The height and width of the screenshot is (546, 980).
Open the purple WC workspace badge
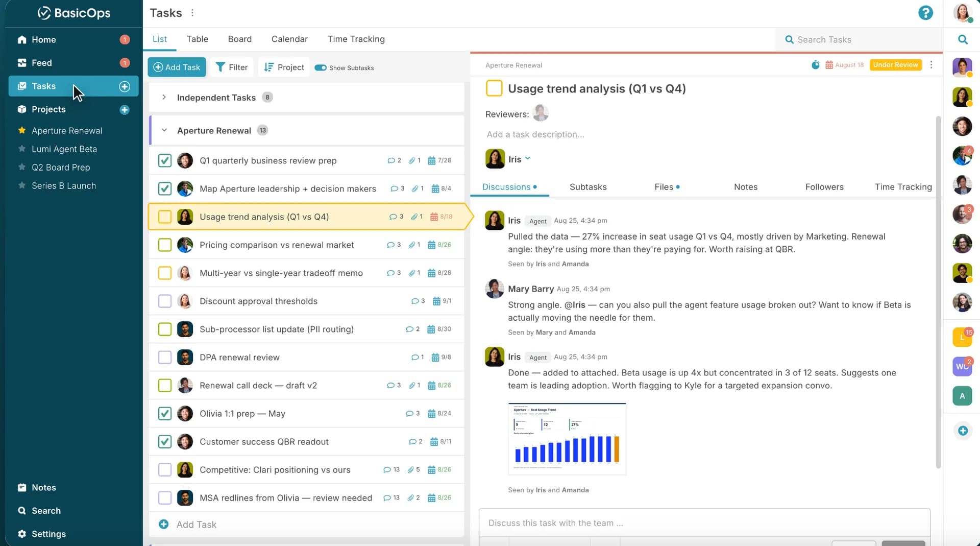click(x=962, y=366)
